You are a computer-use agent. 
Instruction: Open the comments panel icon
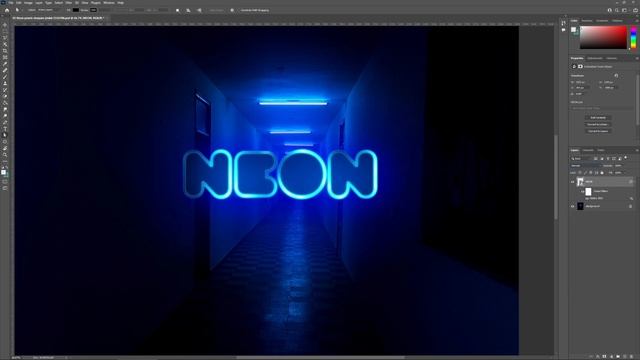(x=564, y=30)
